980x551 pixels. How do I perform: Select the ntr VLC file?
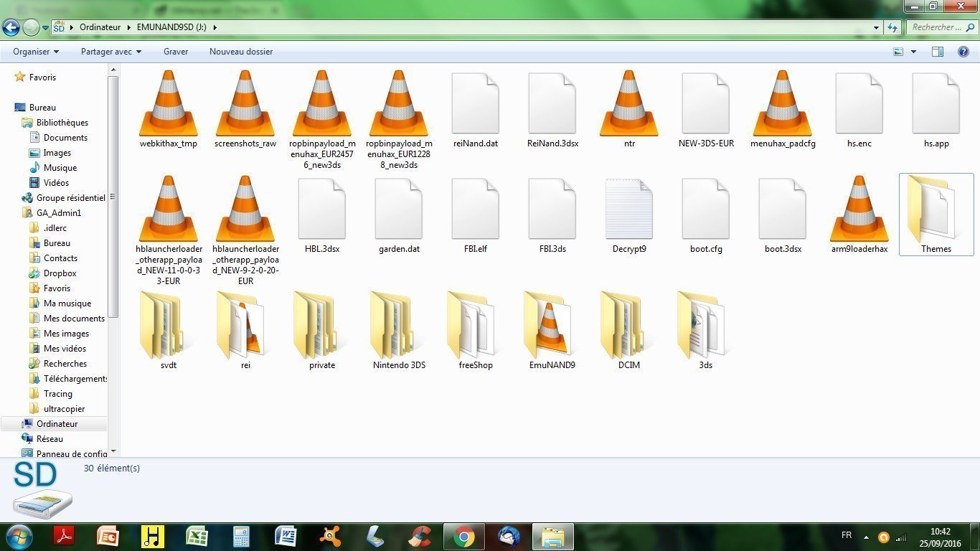pyautogui.click(x=629, y=109)
